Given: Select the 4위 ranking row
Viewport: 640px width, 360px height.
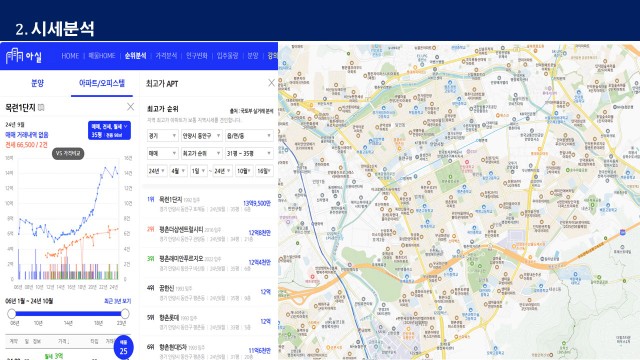Looking at the screenshot, I should point(209,292).
